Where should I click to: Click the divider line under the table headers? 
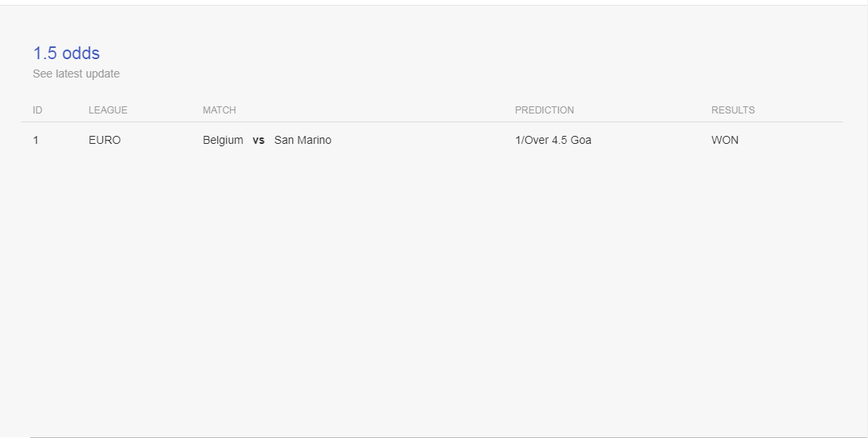coord(432,121)
